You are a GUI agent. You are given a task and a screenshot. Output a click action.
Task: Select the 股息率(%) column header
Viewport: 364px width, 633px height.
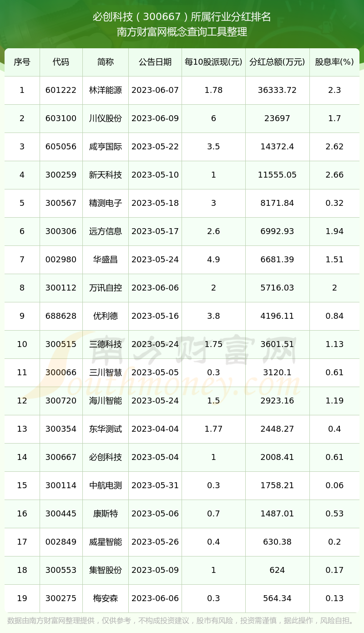pos(334,62)
